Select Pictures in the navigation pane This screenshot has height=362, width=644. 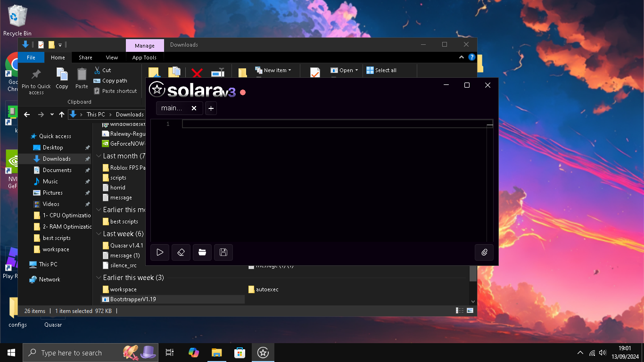[53, 193]
